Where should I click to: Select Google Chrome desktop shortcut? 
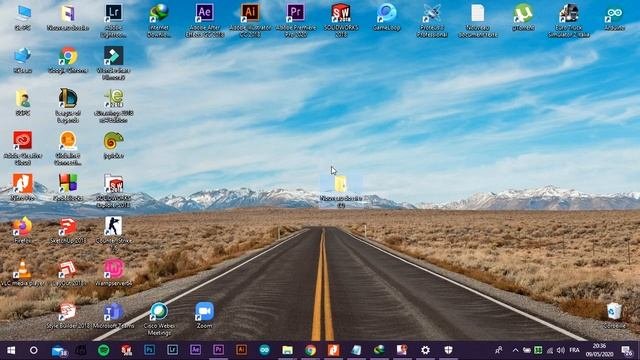[68, 60]
